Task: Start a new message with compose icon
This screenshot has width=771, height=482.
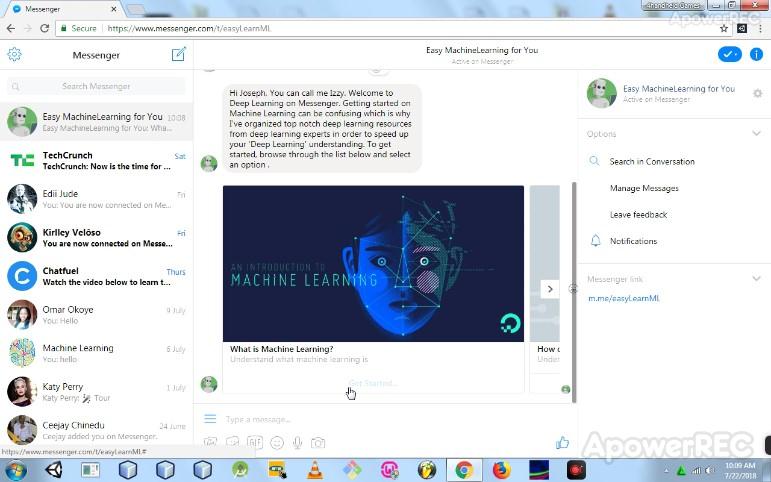Action: (x=178, y=54)
